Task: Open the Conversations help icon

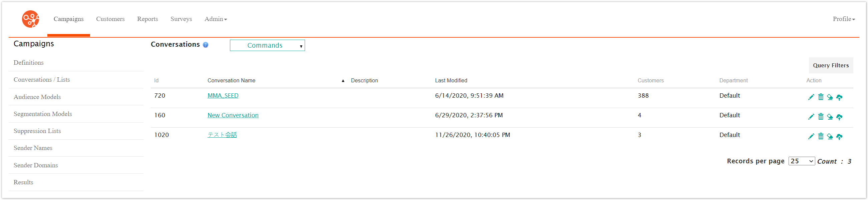Action: click(206, 45)
